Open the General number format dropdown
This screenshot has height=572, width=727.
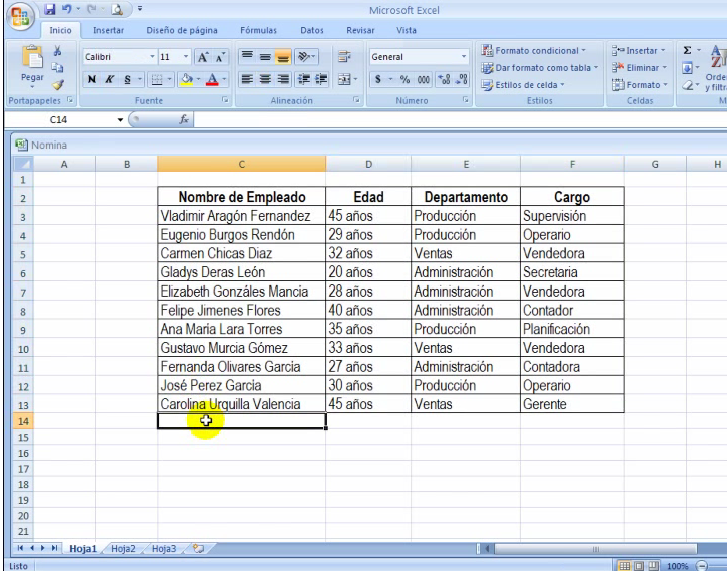click(x=464, y=57)
